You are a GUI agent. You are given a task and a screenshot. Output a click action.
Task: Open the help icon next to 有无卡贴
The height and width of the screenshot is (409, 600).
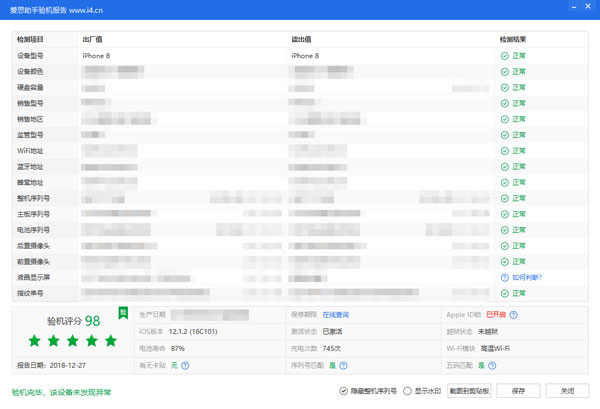click(x=185, y=365)
